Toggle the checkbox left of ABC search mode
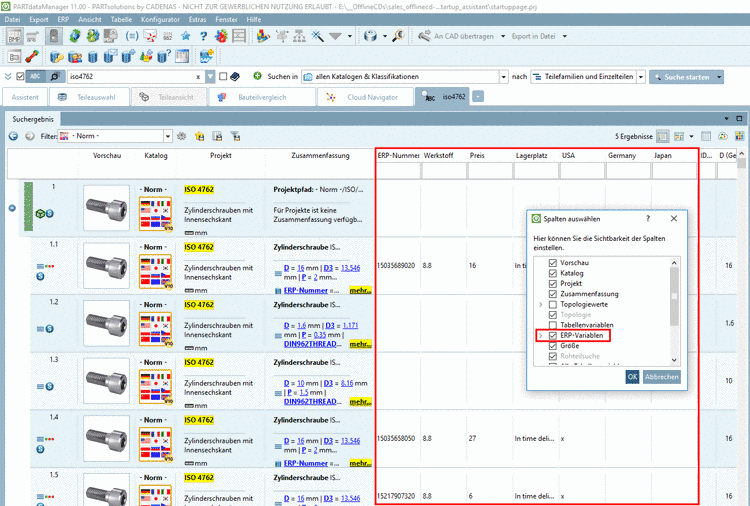Screen dimensions: 750x506 coord(20,77)
